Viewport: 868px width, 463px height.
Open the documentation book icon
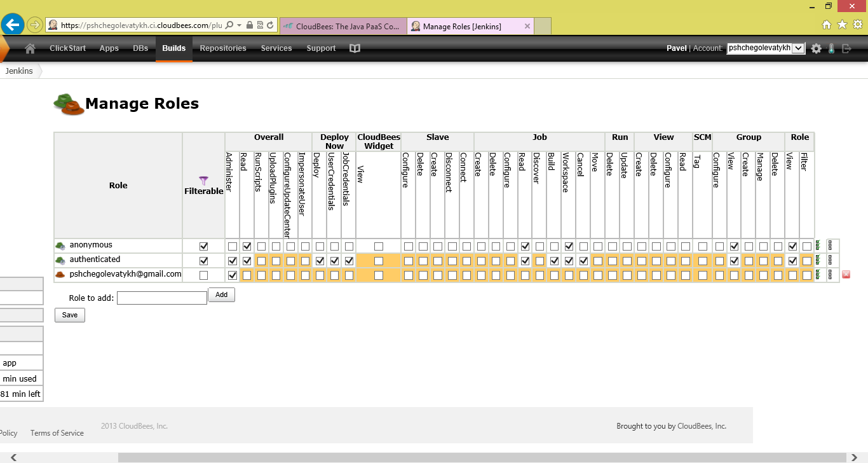355,48
